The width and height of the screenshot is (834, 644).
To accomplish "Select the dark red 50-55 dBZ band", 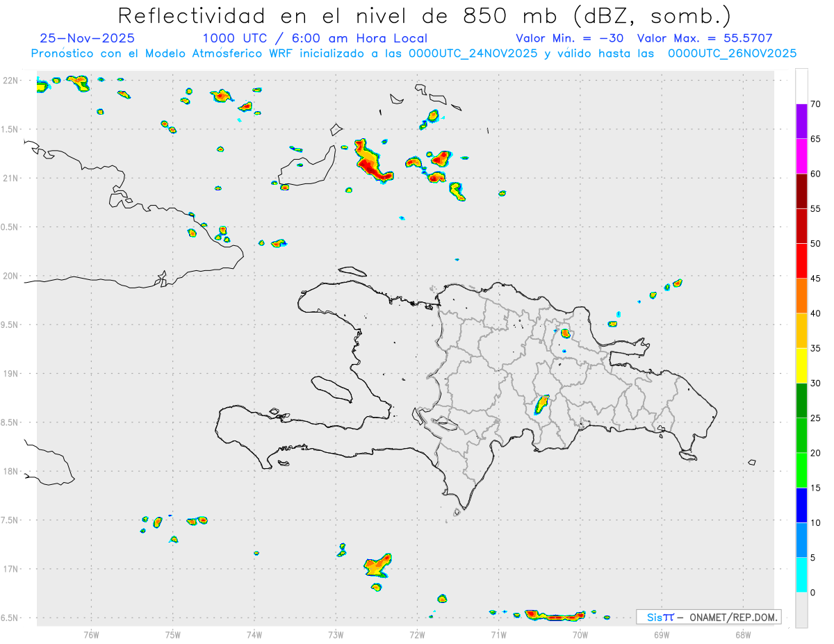I will [801, 226].
